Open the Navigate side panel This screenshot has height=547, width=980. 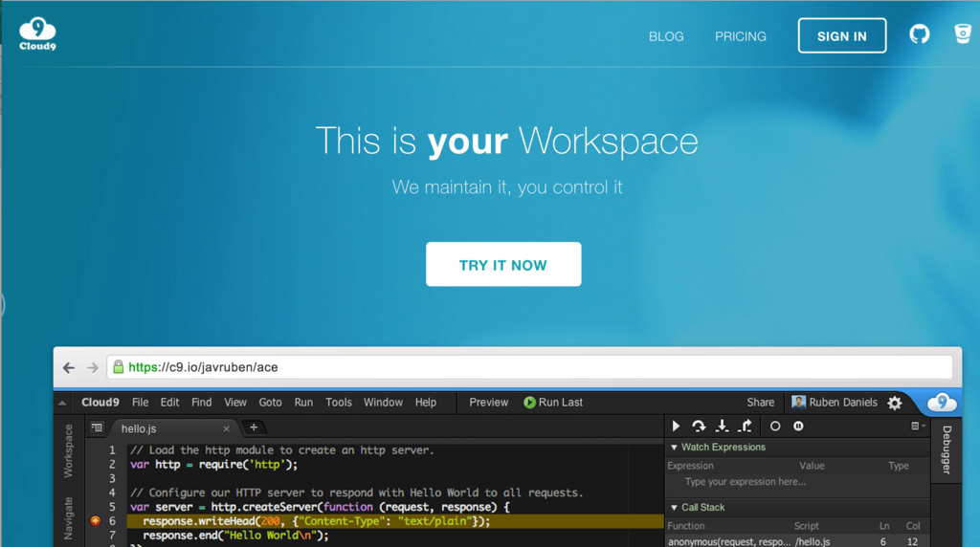pyautogui.click(x=68, y=517)
